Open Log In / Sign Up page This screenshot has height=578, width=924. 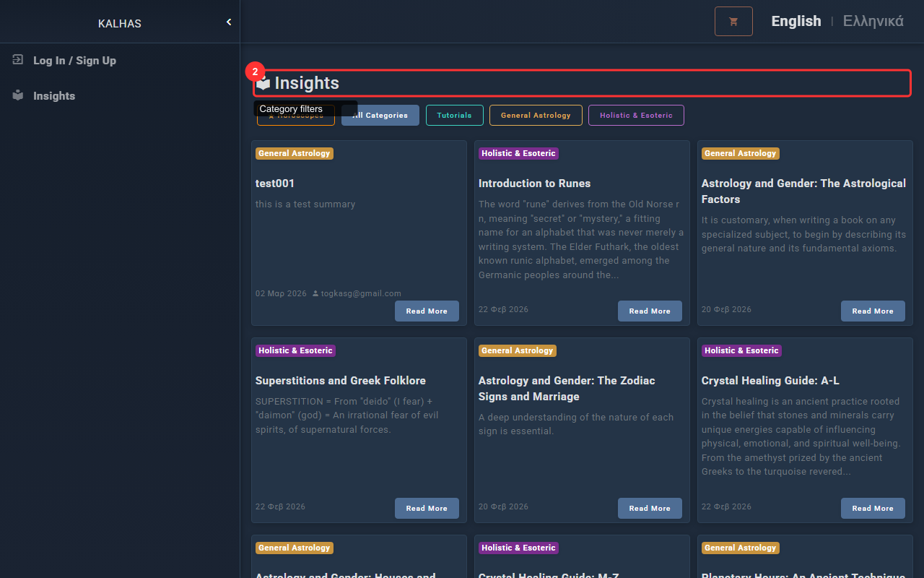(74, 61)
